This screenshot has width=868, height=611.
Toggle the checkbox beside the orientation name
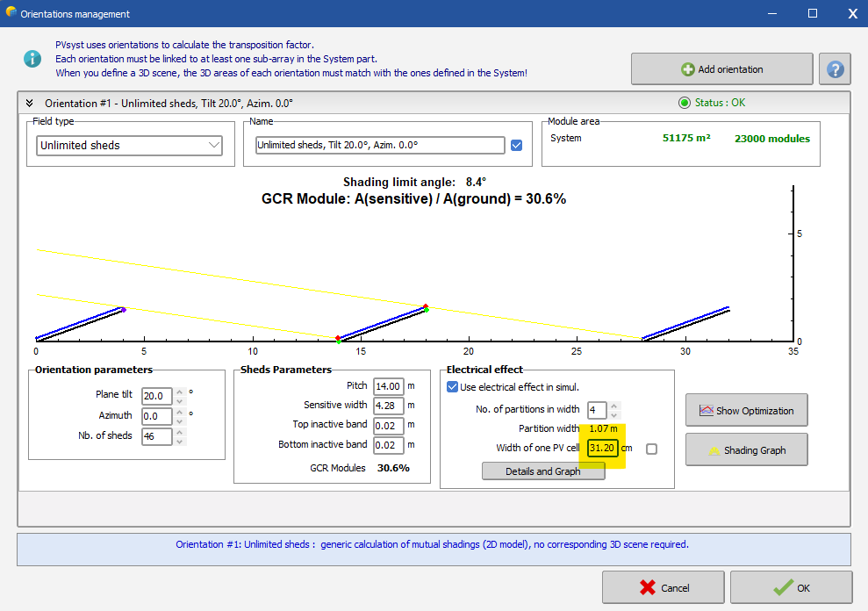tap(516, 146)
